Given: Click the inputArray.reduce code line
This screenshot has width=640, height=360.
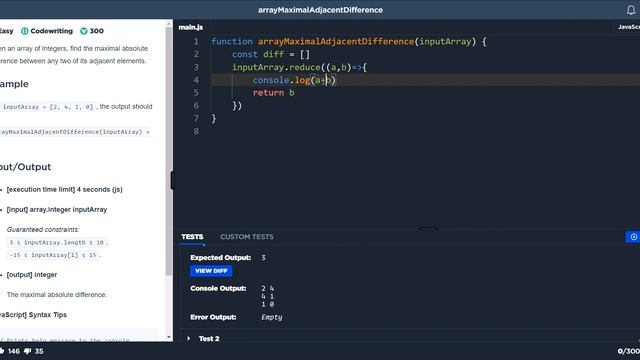Looking at the screenshot, I should (299, 67).
